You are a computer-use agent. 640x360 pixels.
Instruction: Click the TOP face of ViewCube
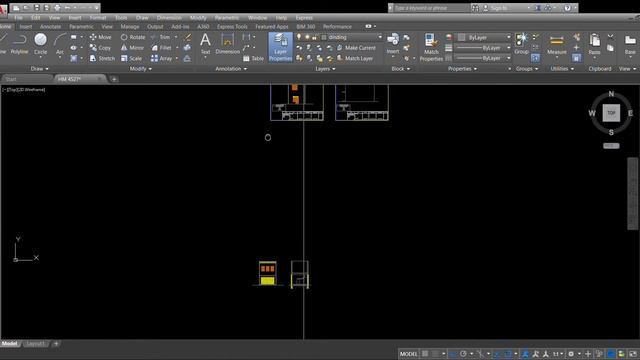pos(611,113)
